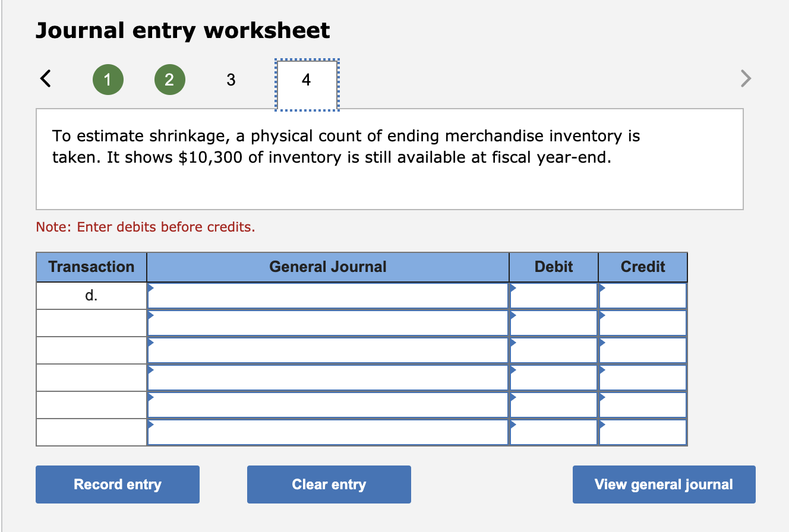Image resolution: width=789 pixels, height=532 pixels.
Task: Click the View general journal button
Action: pos(664,484)
